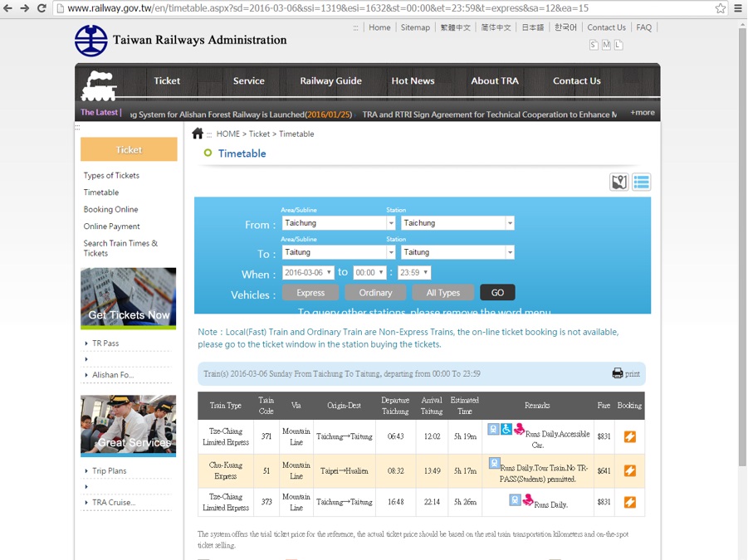Click the Get Tickets Now banner

coord(129,299)
